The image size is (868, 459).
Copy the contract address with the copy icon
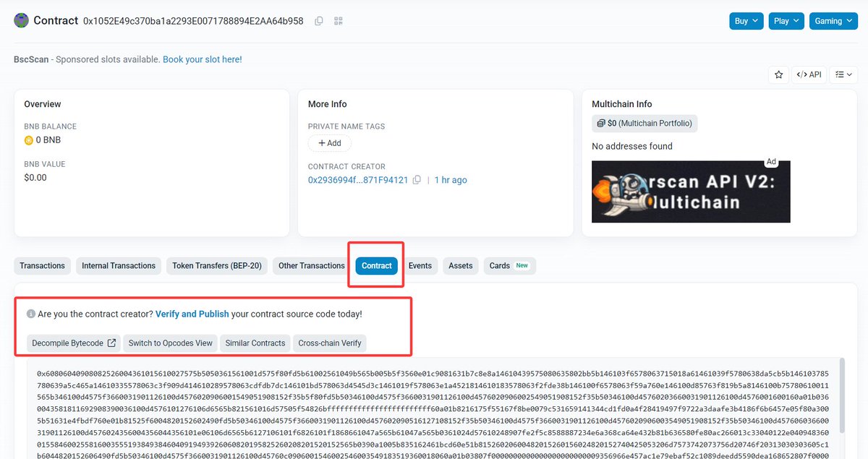(x=319, y=21)
